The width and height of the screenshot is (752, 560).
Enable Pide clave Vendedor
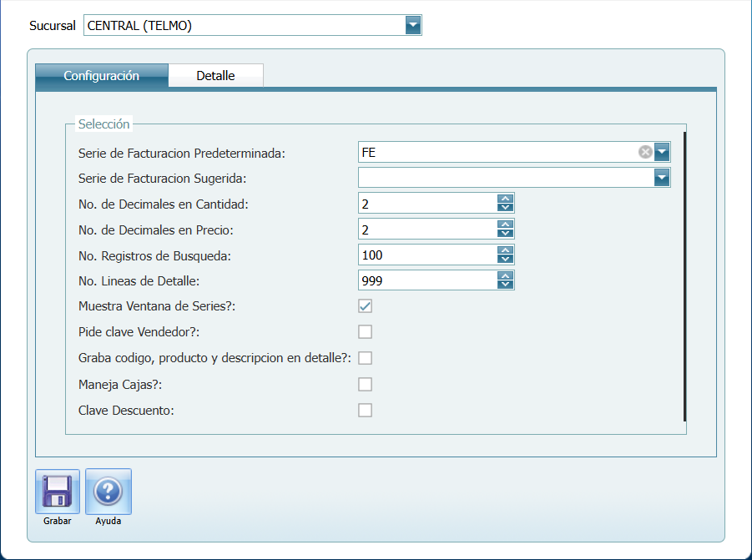click(365, 331)
